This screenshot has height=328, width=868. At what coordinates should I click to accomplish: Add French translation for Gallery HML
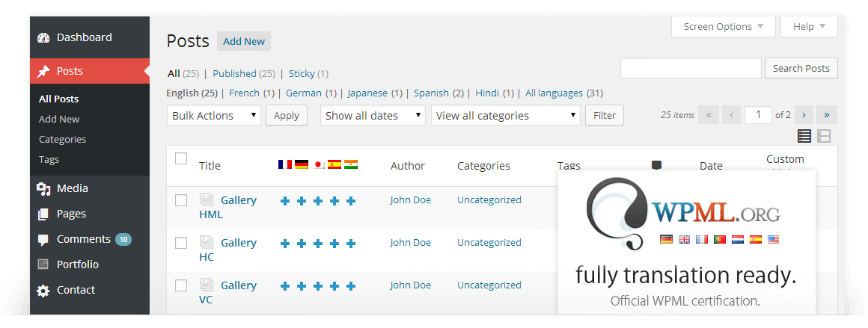[284, 201]
